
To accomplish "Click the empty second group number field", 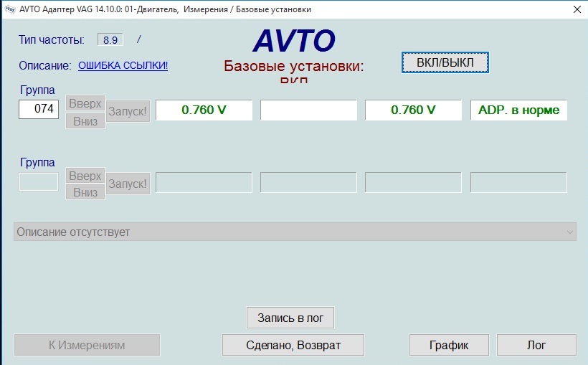I will coord(39,181).
